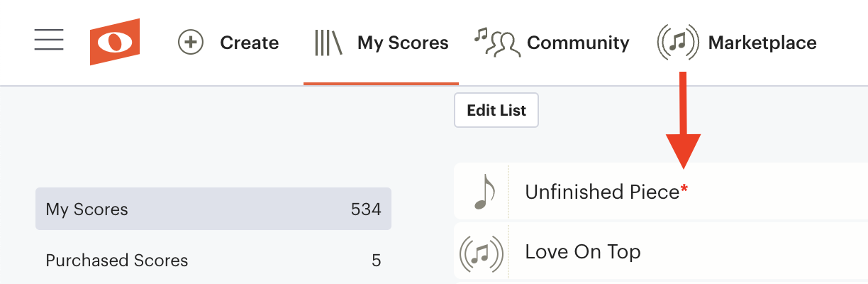Open the Unfinished Piece score title
This screenshot has width=868, height=284.
tap(602, 192)
